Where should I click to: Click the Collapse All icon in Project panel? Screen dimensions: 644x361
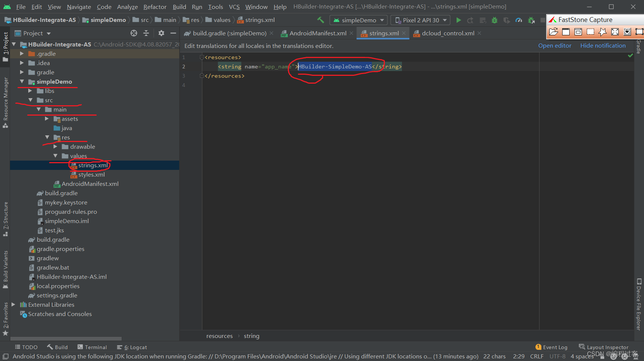pos(146,33)
